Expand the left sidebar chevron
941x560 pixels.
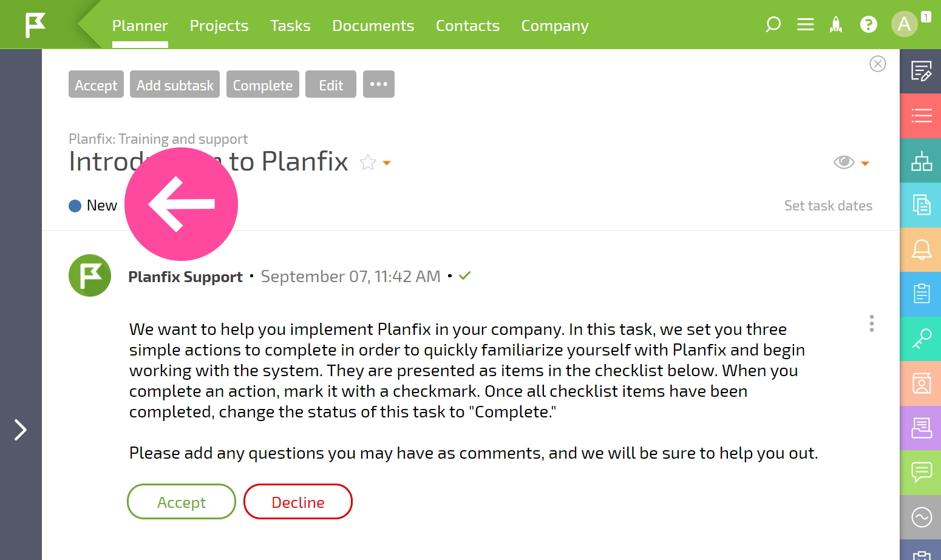pyautogui.click(x=21, y=430)
